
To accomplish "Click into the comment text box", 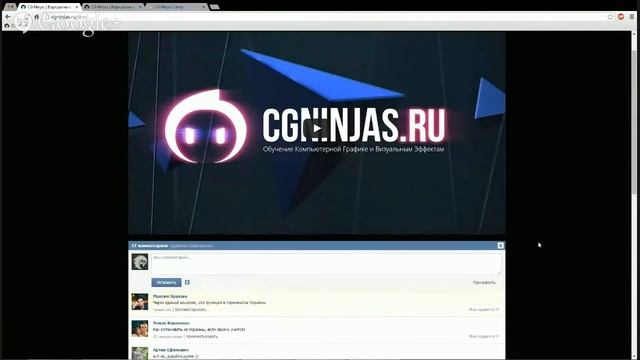I will [x=326, y=264].
